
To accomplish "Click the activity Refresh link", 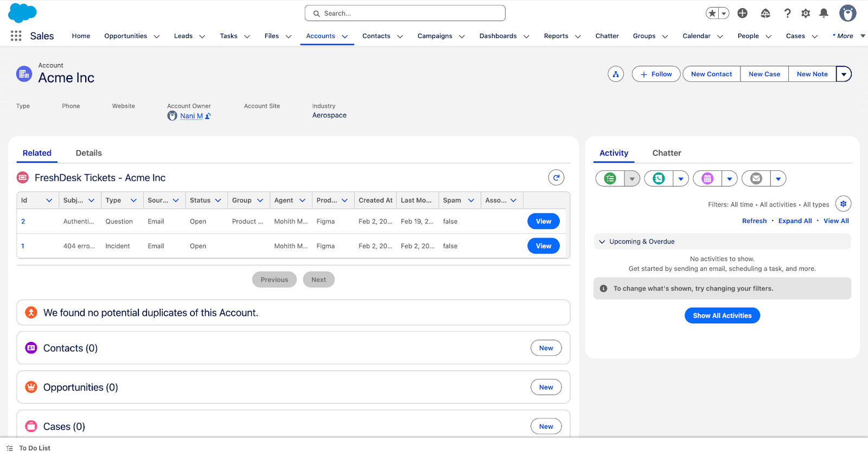I will click(x=754, y=221).
